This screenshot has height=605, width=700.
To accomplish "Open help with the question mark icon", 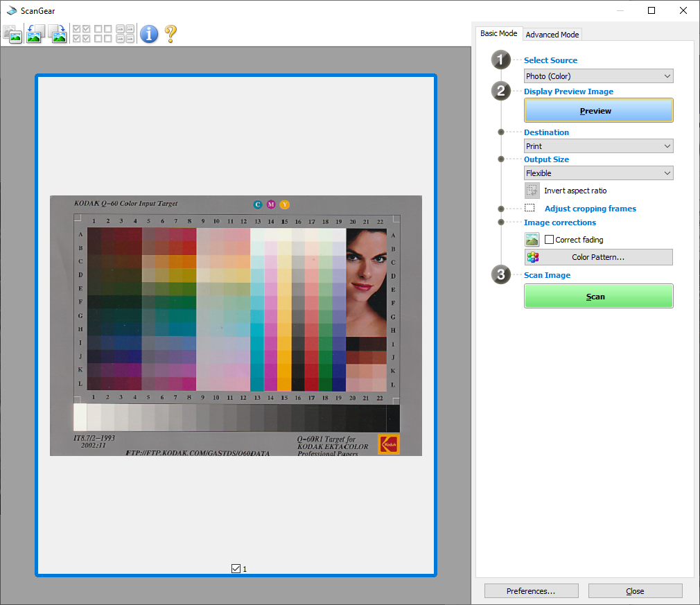I will tap(170, 34).
